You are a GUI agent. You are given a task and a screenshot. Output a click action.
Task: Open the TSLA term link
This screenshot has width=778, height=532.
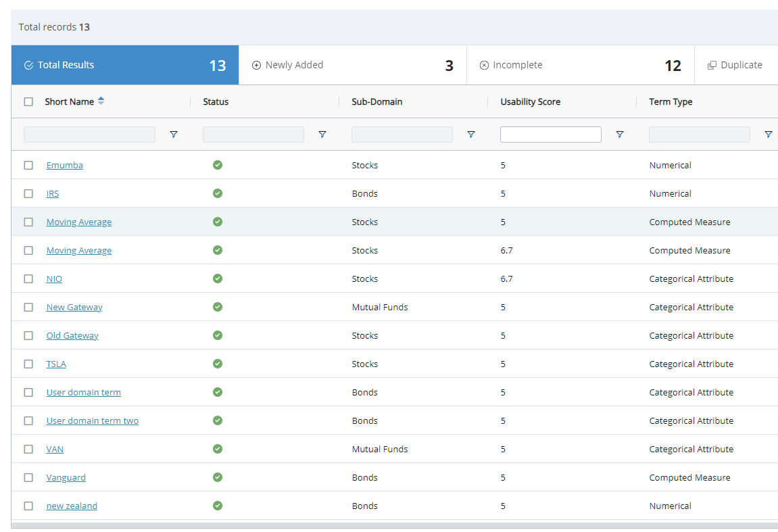pos(56,364)
